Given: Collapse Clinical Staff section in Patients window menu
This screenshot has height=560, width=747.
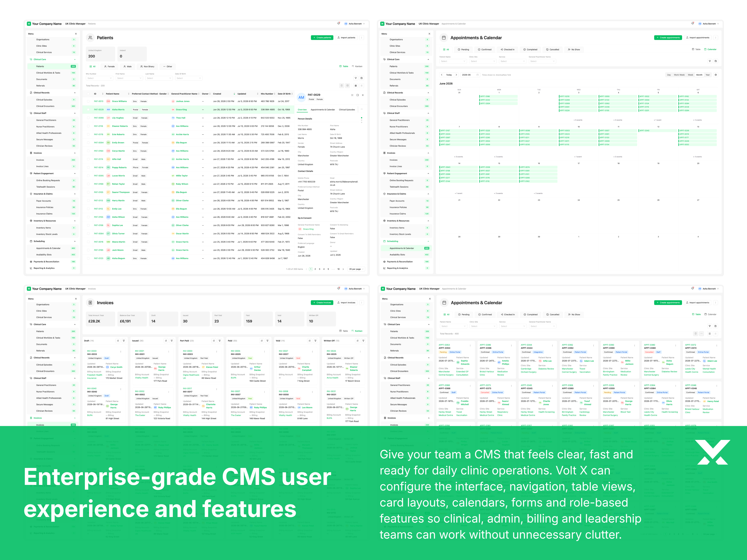Looking at the screenshot, I should click(75, 113).
